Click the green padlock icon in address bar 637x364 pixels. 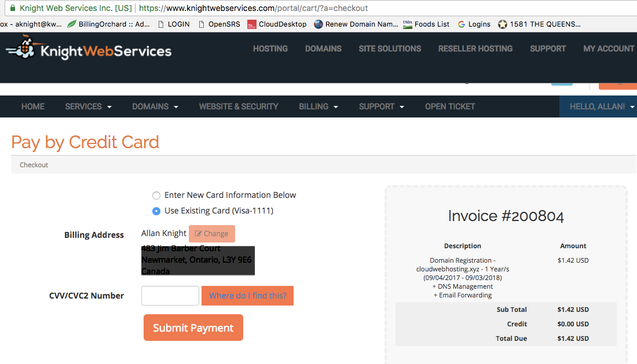click(13, 8)
